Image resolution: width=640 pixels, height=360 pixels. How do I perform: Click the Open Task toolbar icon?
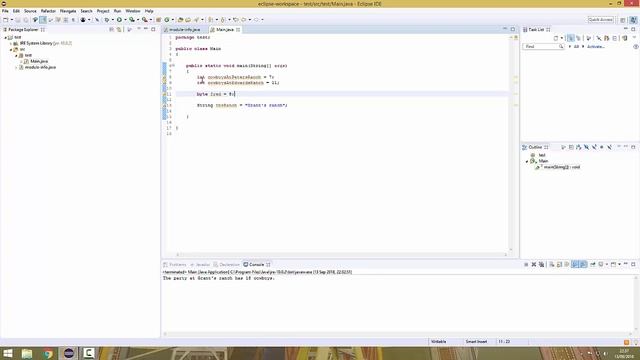[188, 20]
